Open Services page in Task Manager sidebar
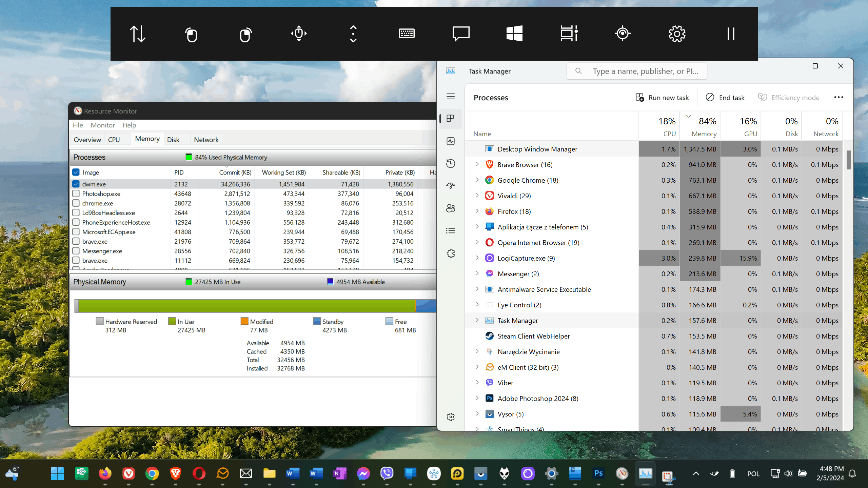The height and width of the screenshot is (488, 868). click(451, 253)
